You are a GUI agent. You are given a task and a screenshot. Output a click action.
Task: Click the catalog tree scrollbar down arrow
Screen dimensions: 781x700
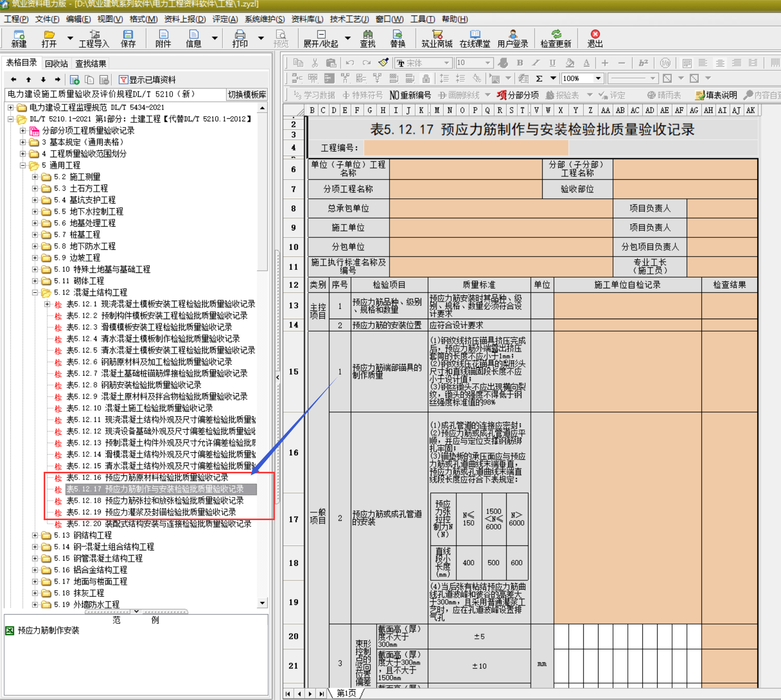click(x=263, y=603)
